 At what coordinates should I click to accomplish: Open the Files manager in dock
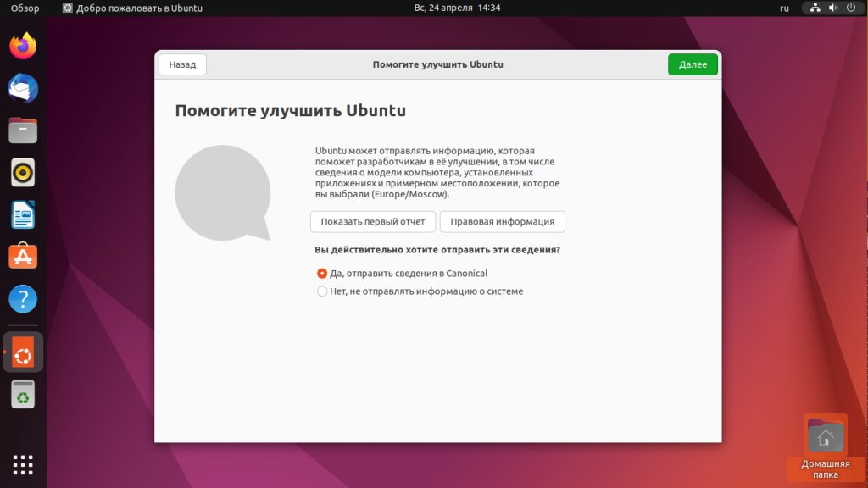pyautogui.click(x=23, y=130)
